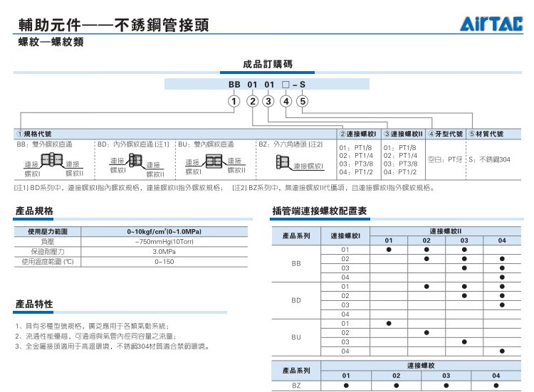The width and height of the screenshot is (534, 392).
Task: Click the 3.0MPa pressure value cell
Action: click(x=165, y=252)
